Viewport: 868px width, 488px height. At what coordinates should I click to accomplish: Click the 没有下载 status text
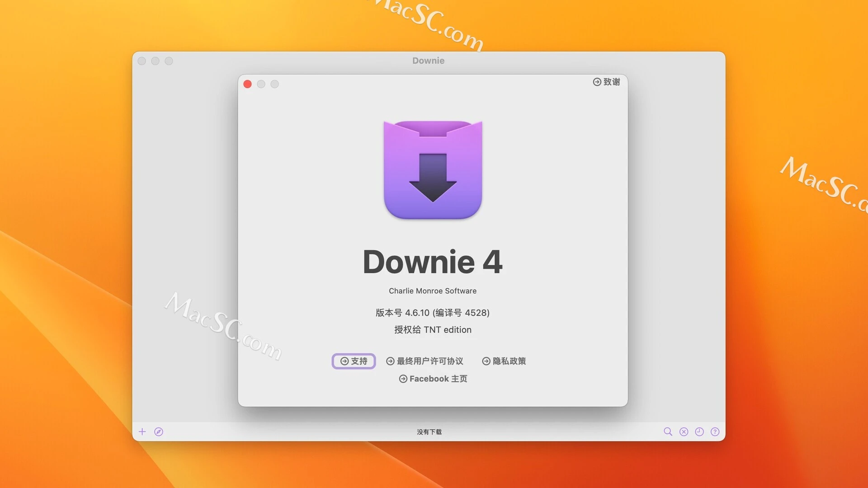point(429,432)
